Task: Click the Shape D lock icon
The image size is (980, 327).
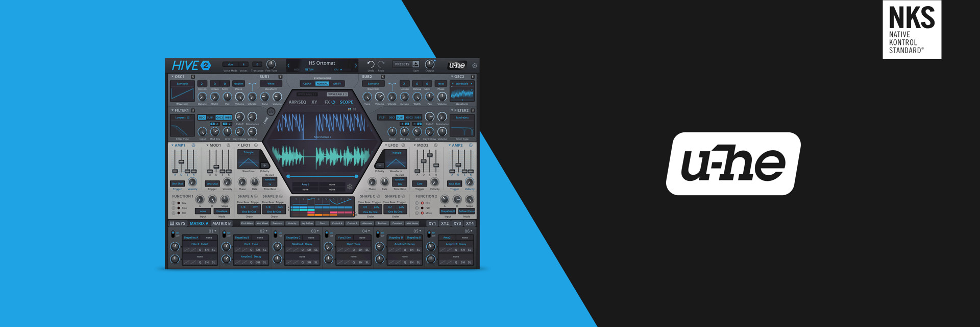Action: [x=403, y=196]
